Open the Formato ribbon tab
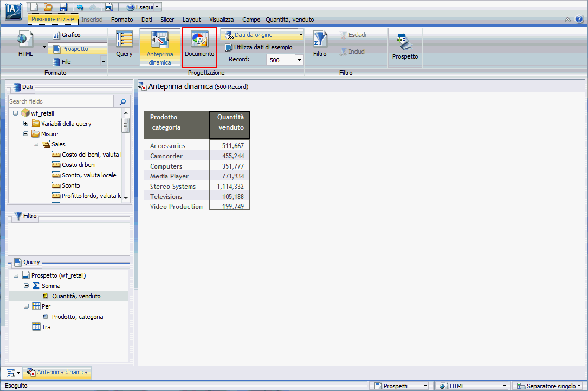 pyautogui.click(x=122, y=20)
